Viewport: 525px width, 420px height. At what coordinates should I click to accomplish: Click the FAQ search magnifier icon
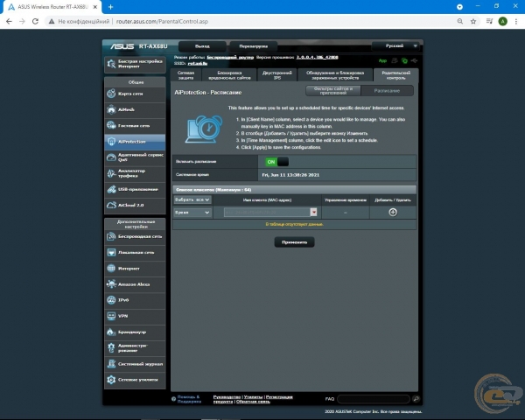point(416,399)
